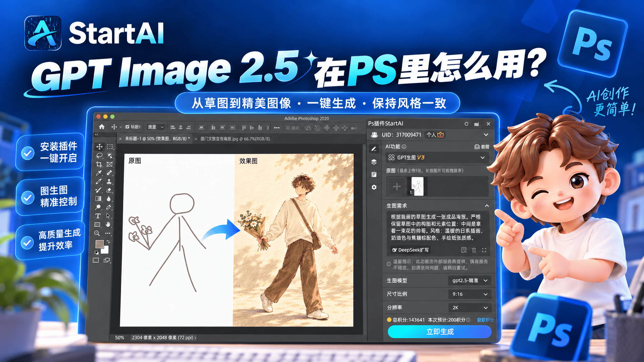Viewport: 644px width, 362px height.
Task: Collapse the toolbox with double-arrow
Action: pos(97,134)
